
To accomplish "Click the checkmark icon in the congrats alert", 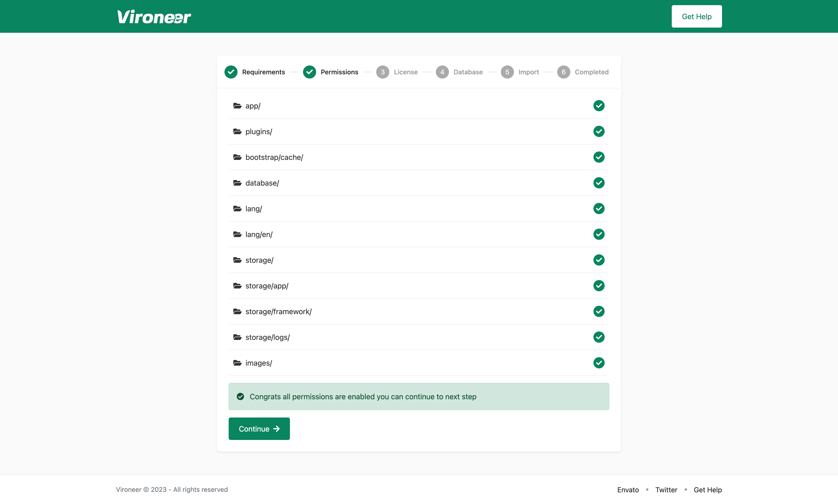I will point(240,396).
